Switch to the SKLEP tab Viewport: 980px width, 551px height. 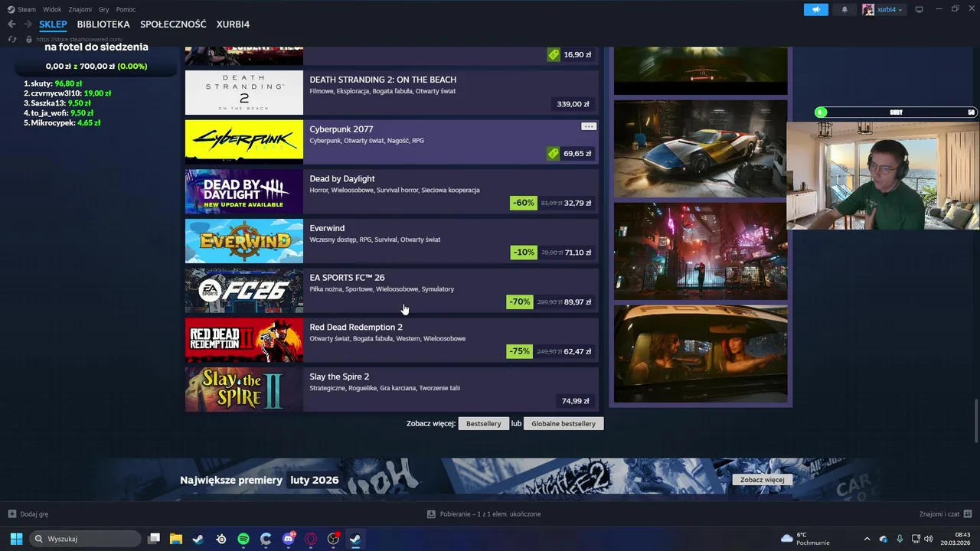point(53,24)
